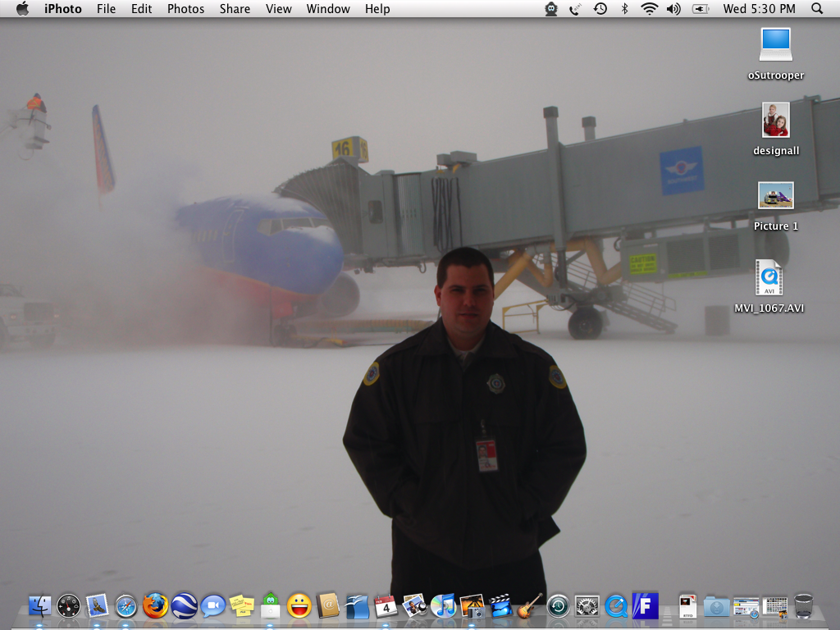Switch to iPhoto in Dock

472,606
